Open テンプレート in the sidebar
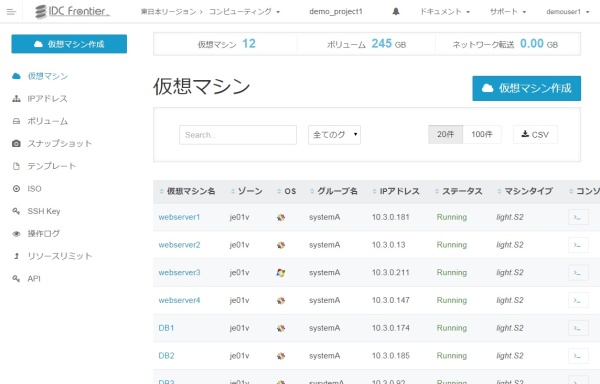Viewport: 600px width, 384px height. (52, 166)
